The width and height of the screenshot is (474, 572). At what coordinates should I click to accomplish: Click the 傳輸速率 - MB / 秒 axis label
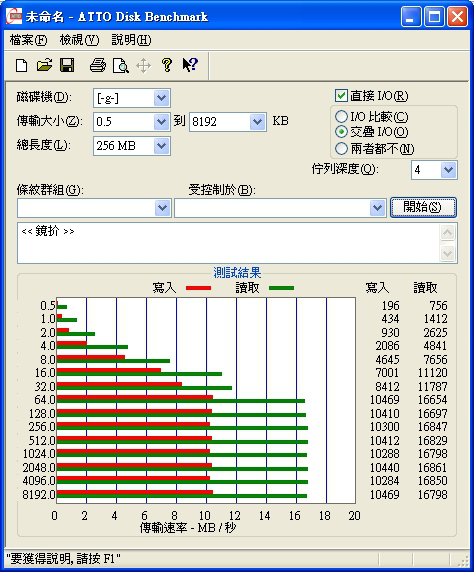[x=188, y=527]
